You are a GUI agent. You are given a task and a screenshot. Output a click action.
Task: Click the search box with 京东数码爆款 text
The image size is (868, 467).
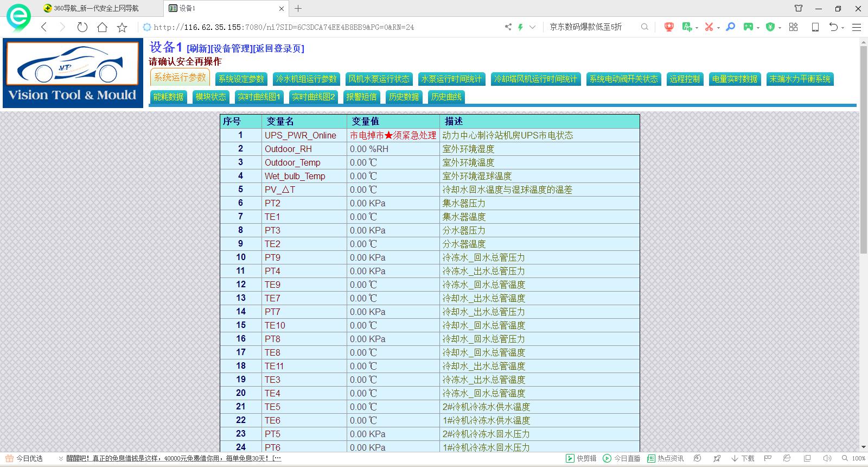coord(591,27)
